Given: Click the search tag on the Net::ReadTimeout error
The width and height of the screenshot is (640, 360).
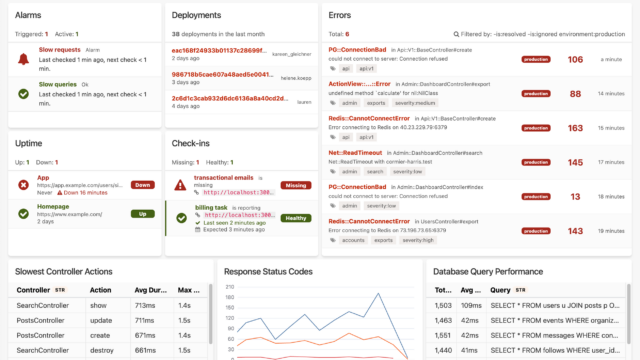Looking at the screenshot, I should click(x=375, y=171).
